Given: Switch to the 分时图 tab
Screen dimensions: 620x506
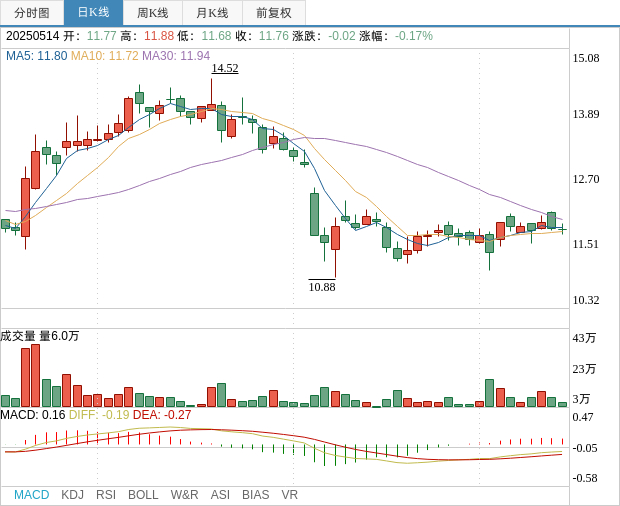Looking at the screenshot, I should 32,13.
